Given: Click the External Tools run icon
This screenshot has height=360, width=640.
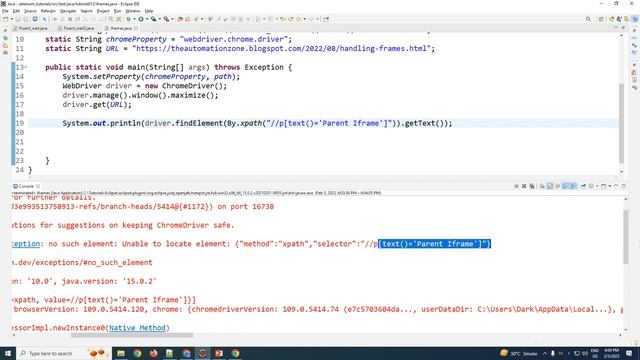Looking at the screenshot, I should pyautogui.click(x=166, y=19).
